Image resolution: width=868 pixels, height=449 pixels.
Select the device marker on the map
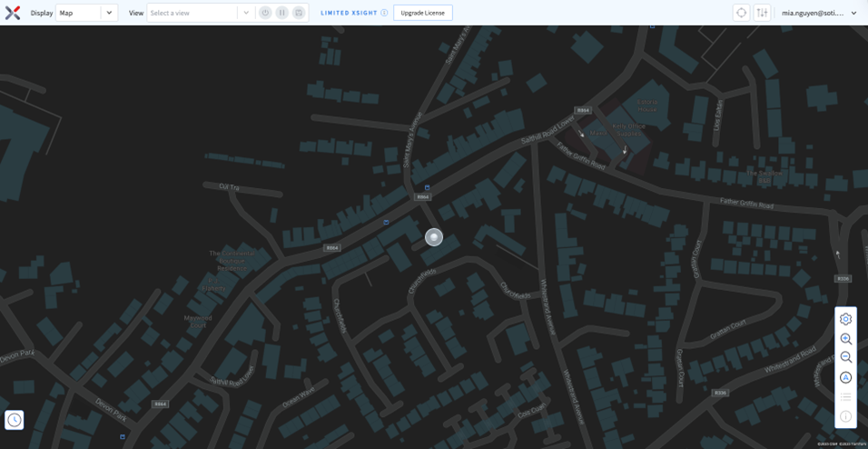(x=434, y=237)
